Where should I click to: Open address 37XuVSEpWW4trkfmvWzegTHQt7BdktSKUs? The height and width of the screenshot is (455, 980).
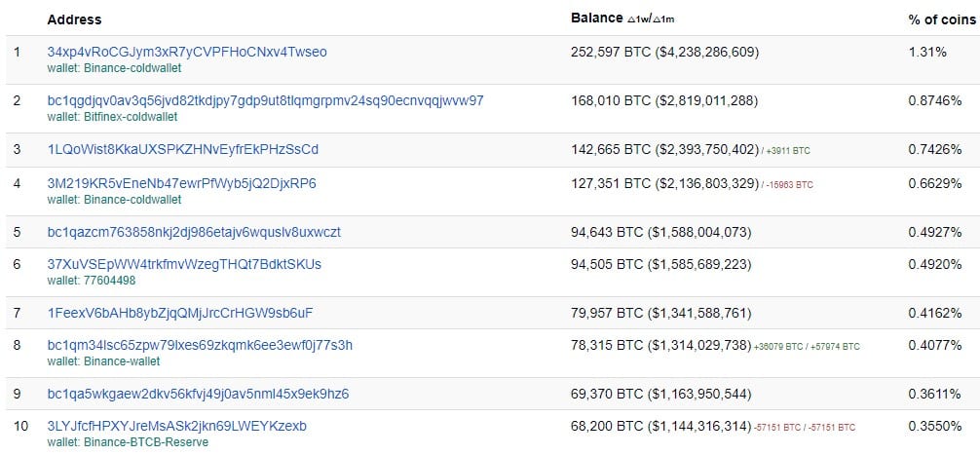184,264
